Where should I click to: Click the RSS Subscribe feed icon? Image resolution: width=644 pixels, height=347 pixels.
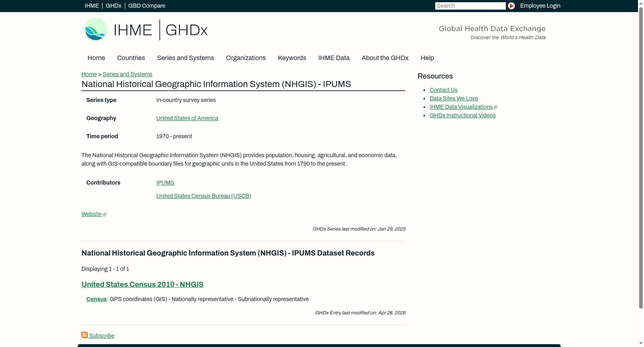[85, 335]
